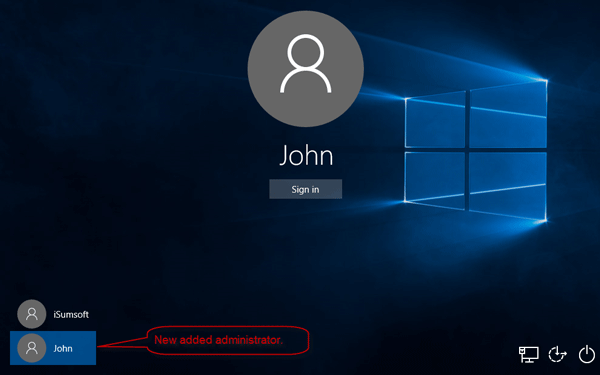600x375 pixels.
Task: Click the iSumsoft avatar icon
Action: click(32, 314)
